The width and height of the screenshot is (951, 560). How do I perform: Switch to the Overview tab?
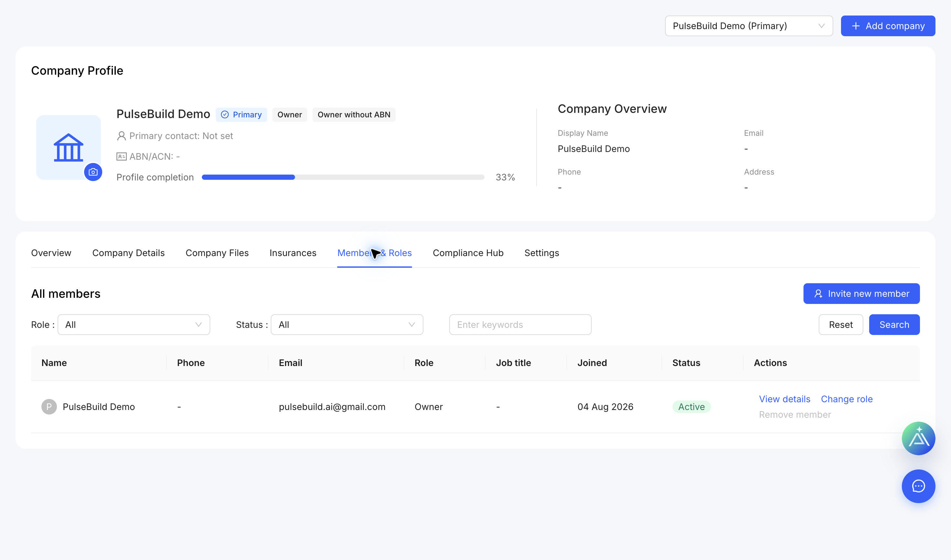coord(51,253)
